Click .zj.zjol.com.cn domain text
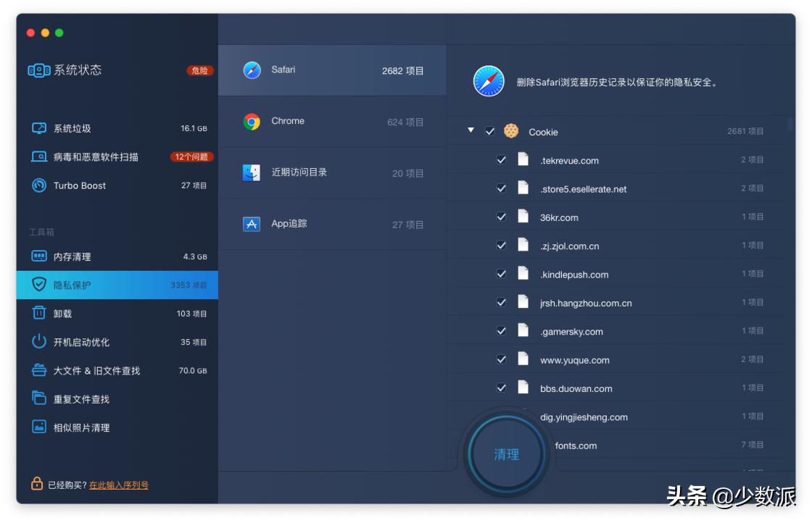812x523 pixels. 569,246
